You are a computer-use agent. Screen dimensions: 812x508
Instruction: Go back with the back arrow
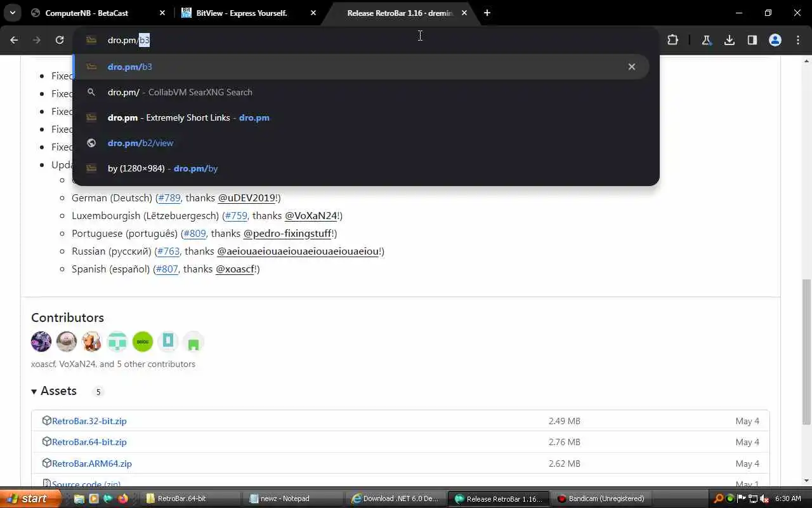coord(14,40)
